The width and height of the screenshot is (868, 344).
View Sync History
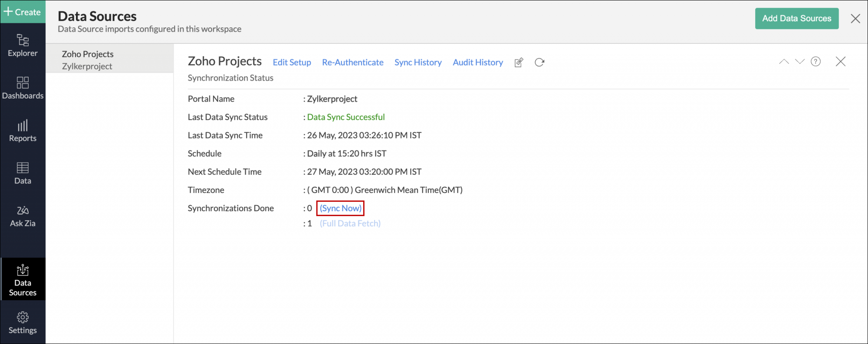pos(418,62)
